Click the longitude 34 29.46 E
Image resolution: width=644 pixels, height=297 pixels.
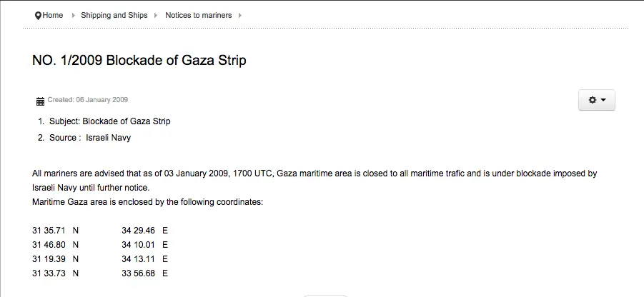pos(144,231)
